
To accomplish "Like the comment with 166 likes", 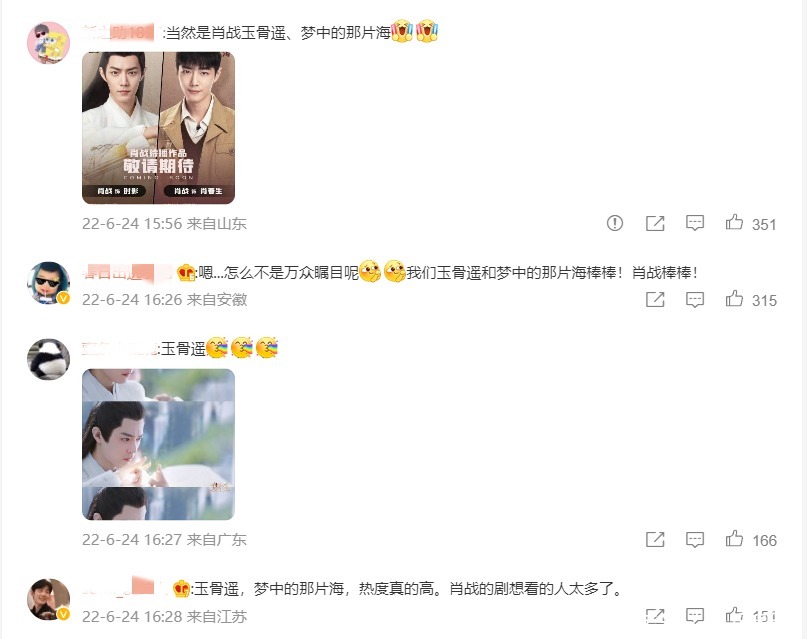I will coord(734,539).
